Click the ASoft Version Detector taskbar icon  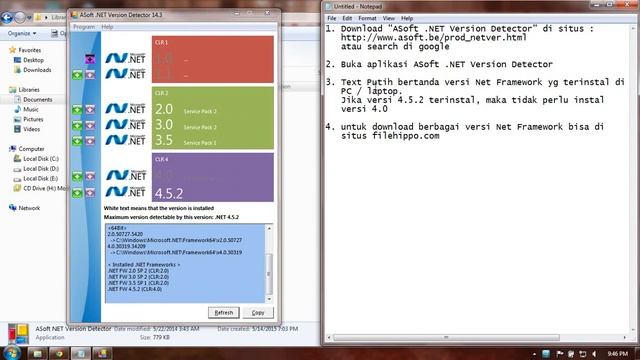pyautogui.click(x=101, y=353)
